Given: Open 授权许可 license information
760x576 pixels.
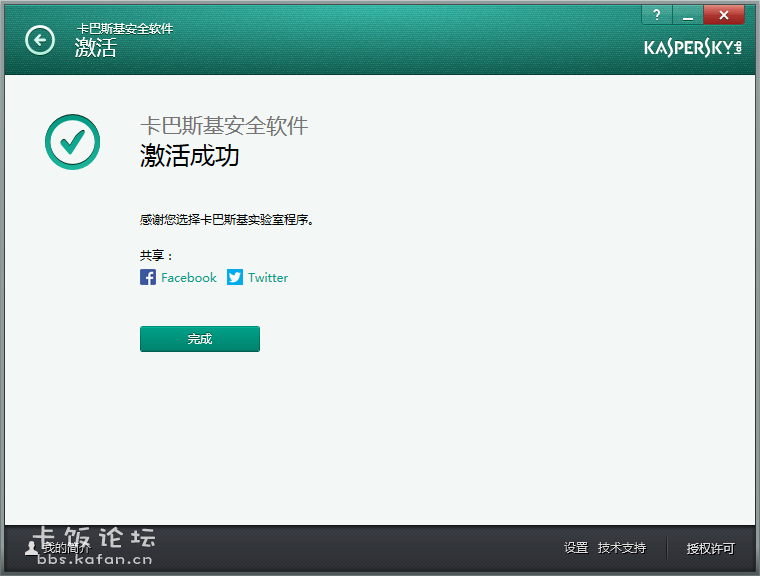Looking at the screenshot, I should [711, 548].
